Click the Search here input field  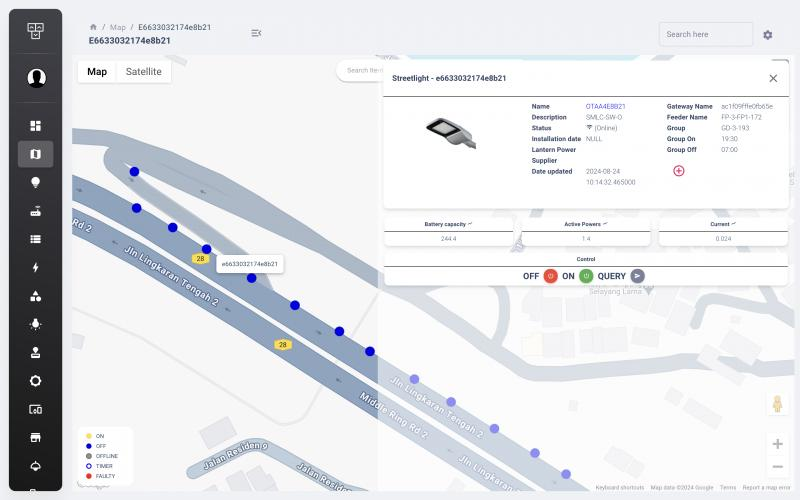point(705,35)
